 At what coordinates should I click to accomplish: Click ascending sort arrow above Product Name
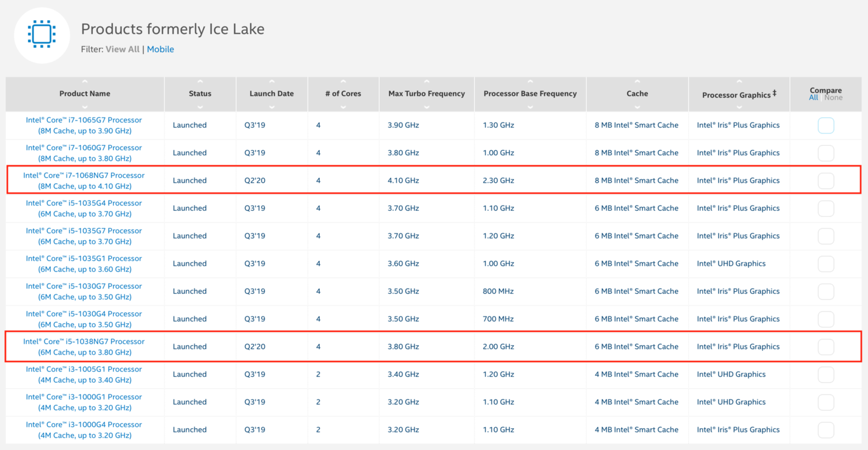pos(85,81)
